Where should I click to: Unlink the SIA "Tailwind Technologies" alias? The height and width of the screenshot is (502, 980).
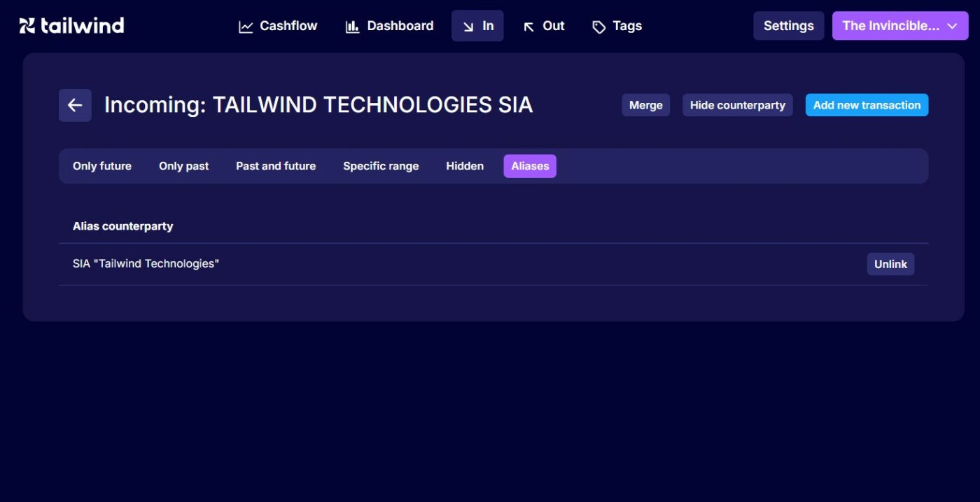890,264
